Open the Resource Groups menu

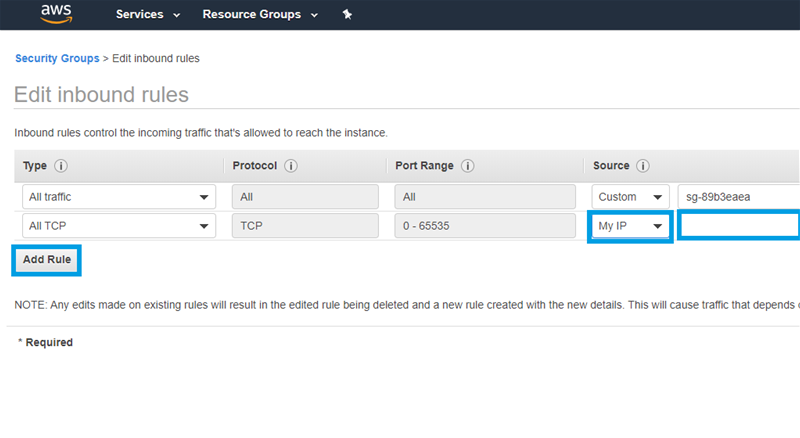[259, 15]
